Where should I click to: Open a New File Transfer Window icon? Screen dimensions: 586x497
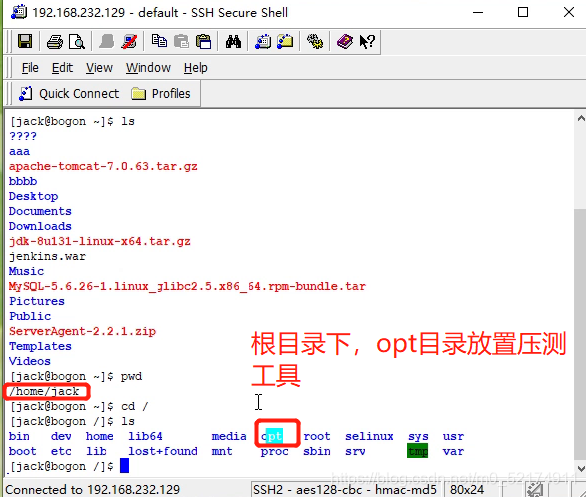(x=285, y=41)
